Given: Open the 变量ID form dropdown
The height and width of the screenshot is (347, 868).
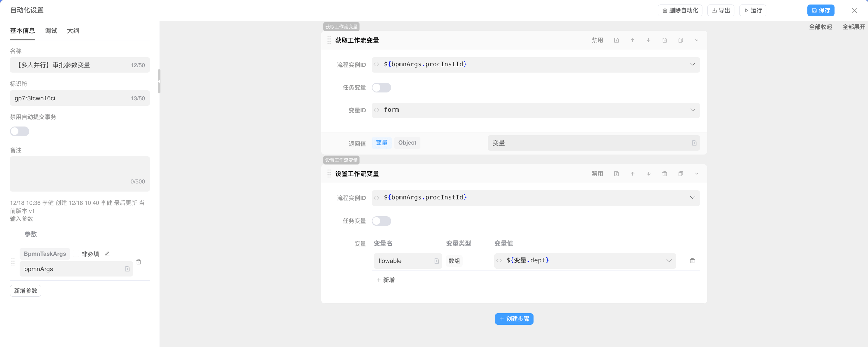Looking at the screenshot, I should coord(692,110).
